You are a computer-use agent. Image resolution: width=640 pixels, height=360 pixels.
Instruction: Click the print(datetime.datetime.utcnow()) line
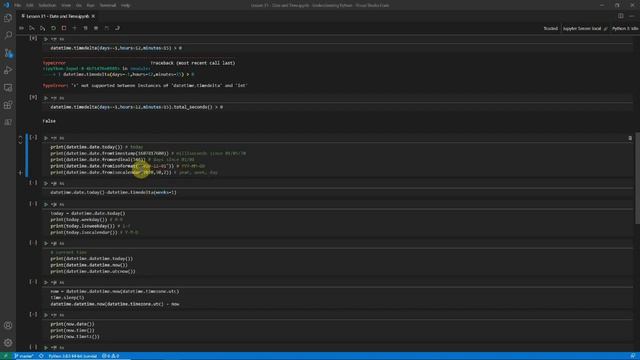[93, 271]
